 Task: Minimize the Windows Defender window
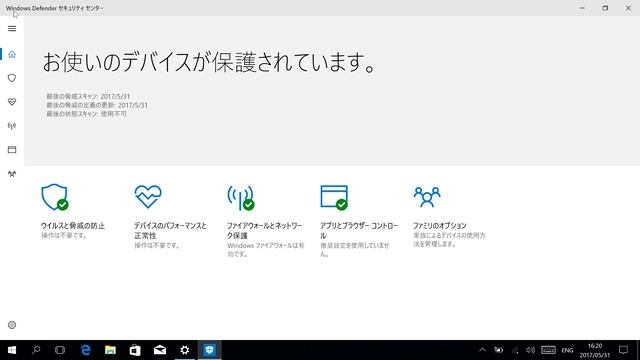[582, 8]
